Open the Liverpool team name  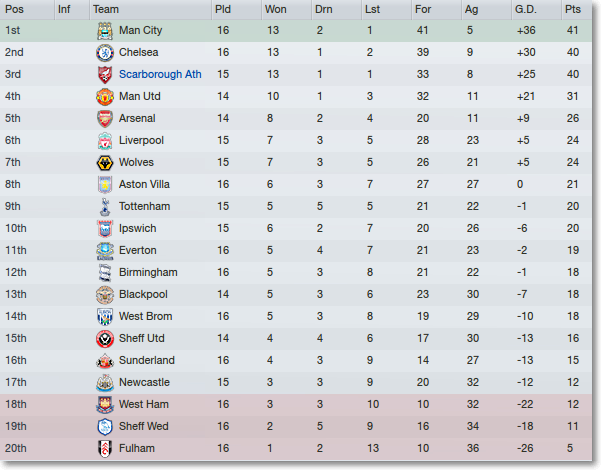coord(141,140)
